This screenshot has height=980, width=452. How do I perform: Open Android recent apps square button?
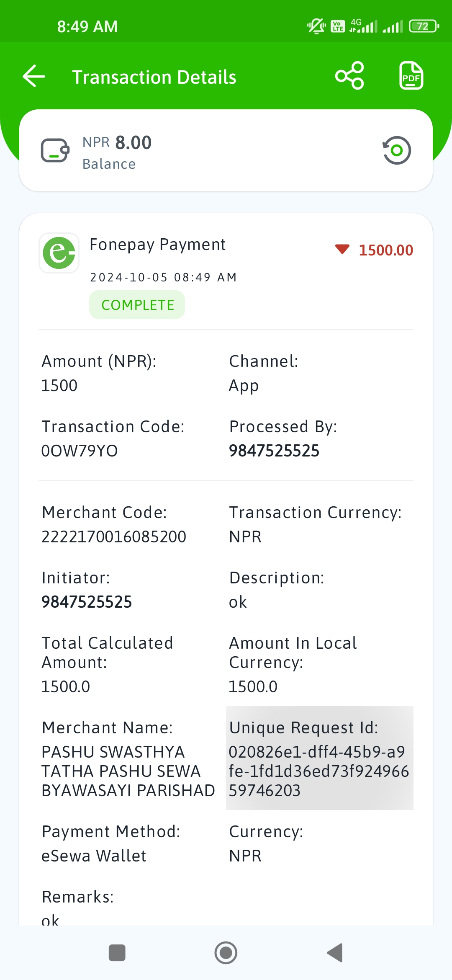point(117,953)
